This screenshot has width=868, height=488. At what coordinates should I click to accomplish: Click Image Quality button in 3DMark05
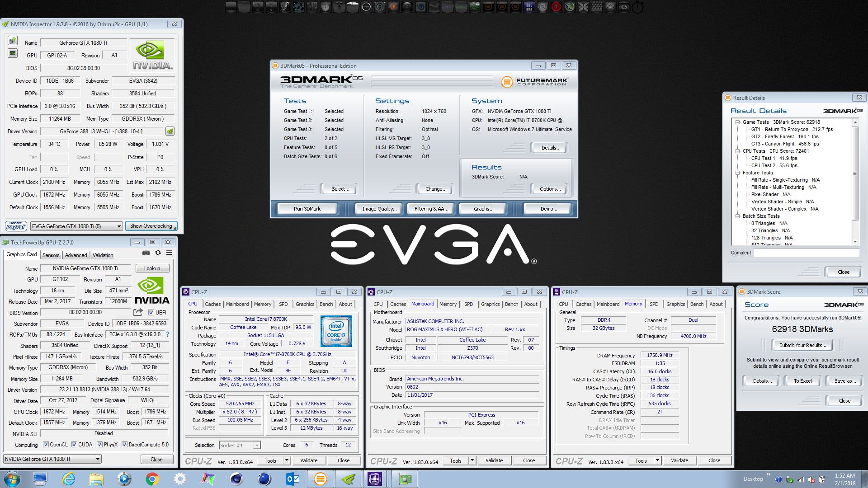[379, 209]
